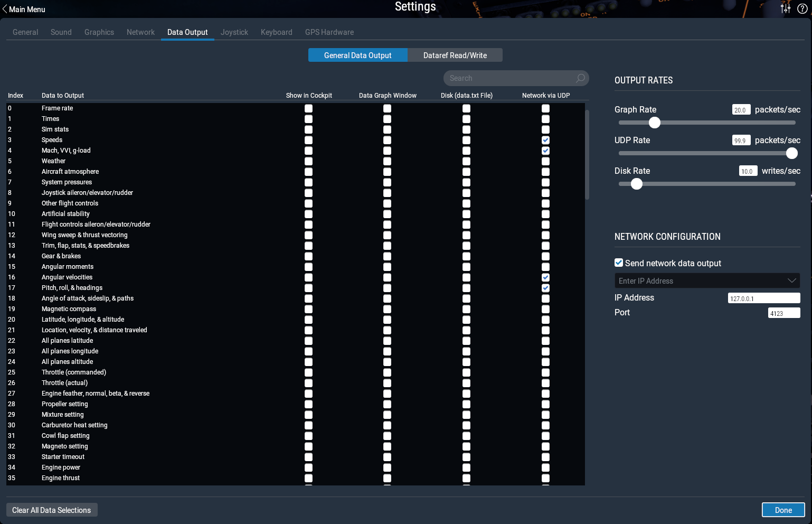Enable Frame rate Show in Cockpit checkbox
This screenshot has width=812, height=524.
tap(308, 108)
